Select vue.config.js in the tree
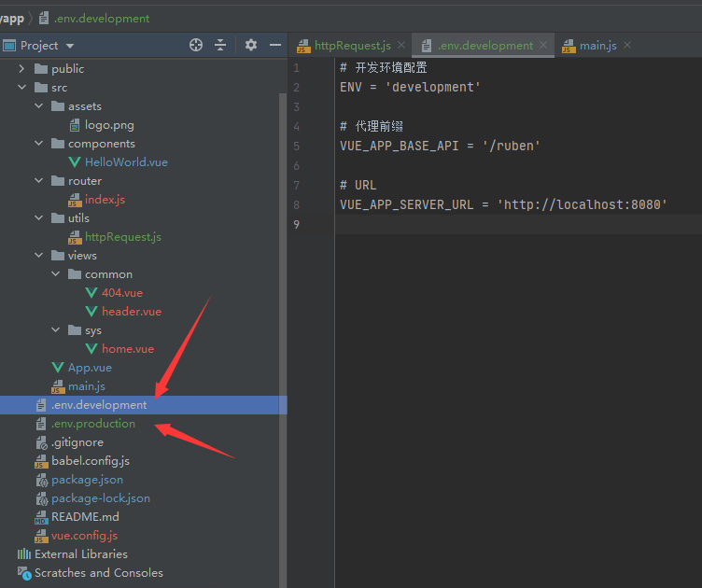This screenshot has height=588, width=702. coord(84,536)
